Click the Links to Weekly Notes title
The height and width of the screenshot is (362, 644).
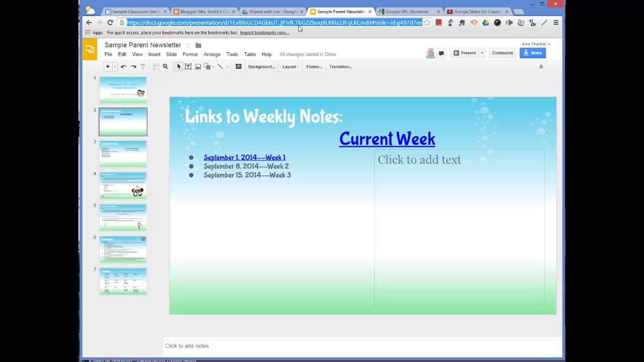click(264, 117)
